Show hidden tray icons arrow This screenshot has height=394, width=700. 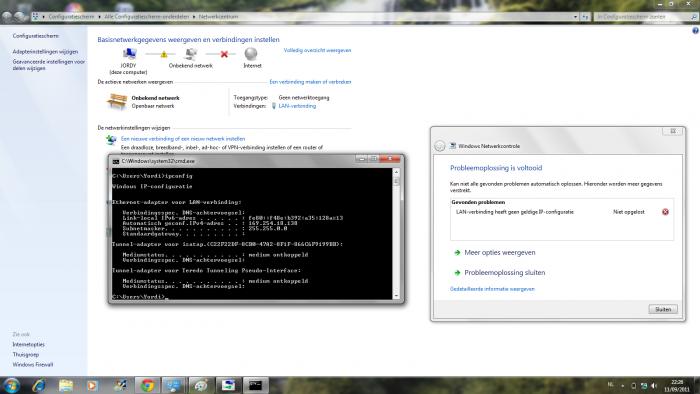(623, 386)
